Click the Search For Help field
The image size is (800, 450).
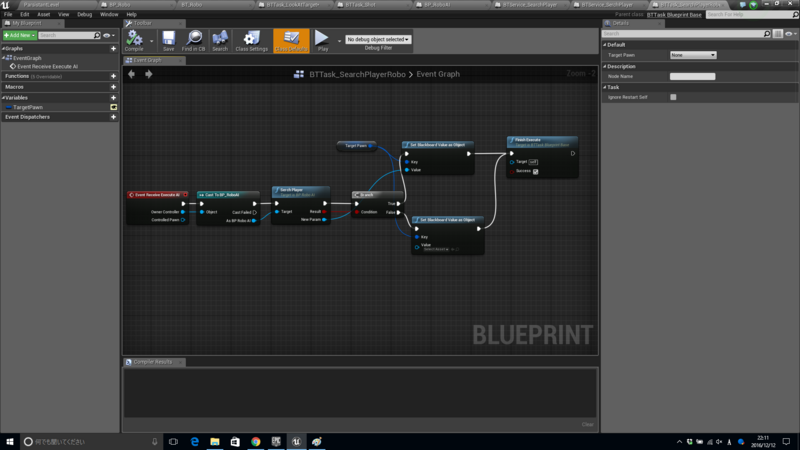click(x=752, y=15)
